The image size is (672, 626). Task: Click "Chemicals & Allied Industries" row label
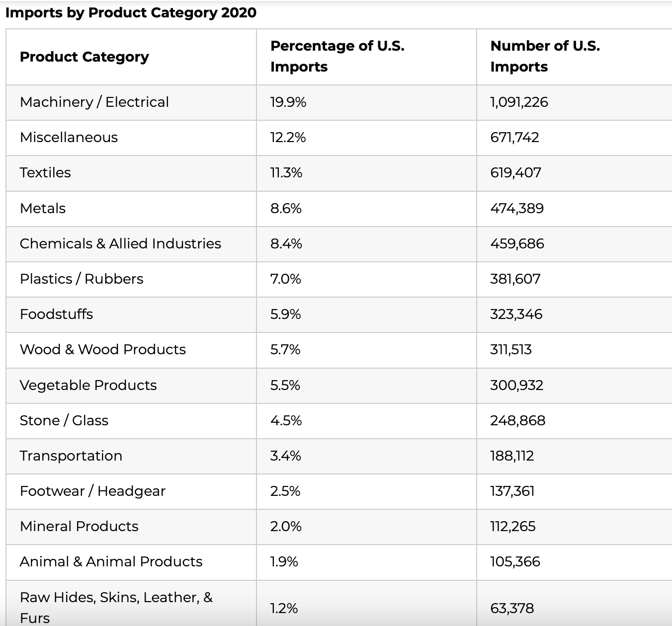tap(120, 244)
